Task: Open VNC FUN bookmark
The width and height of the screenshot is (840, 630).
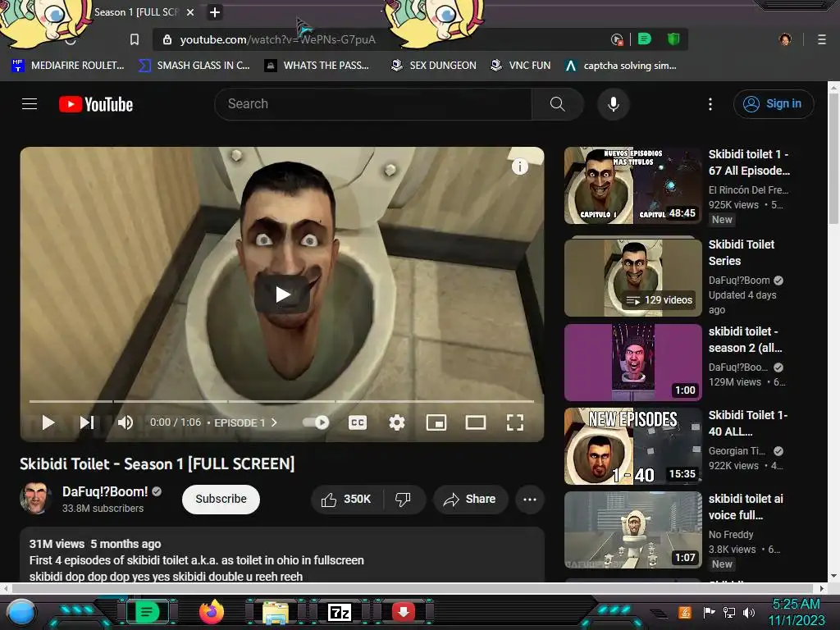Action: pos(521,66)
